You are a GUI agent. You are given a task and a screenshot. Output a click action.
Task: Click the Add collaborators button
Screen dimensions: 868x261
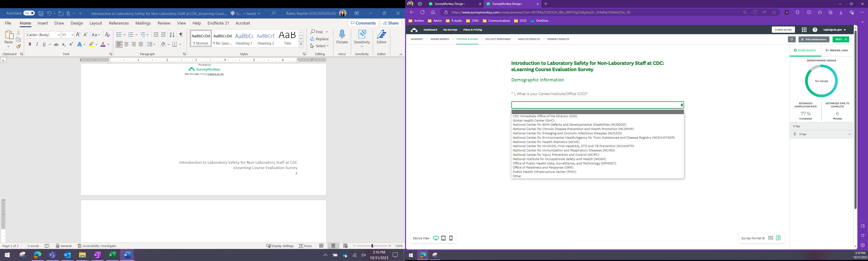click(814, 39)
